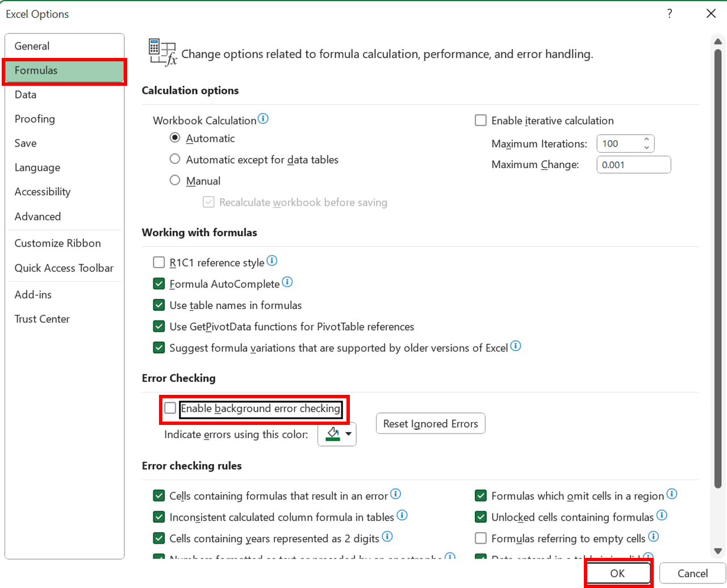Select Manual workbook calculation
This screenshot has width=727, height=588.
tap(175, 181)
